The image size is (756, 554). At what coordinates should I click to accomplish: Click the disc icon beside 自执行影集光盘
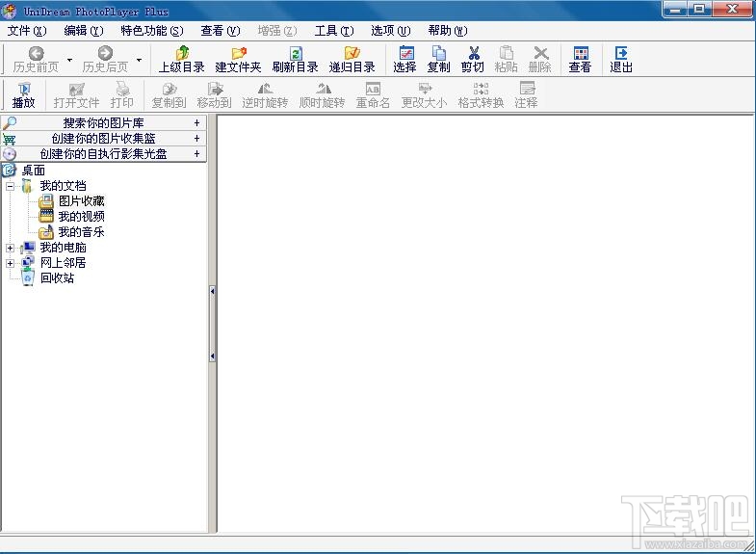pyautogui.click(x=10, y=154)
